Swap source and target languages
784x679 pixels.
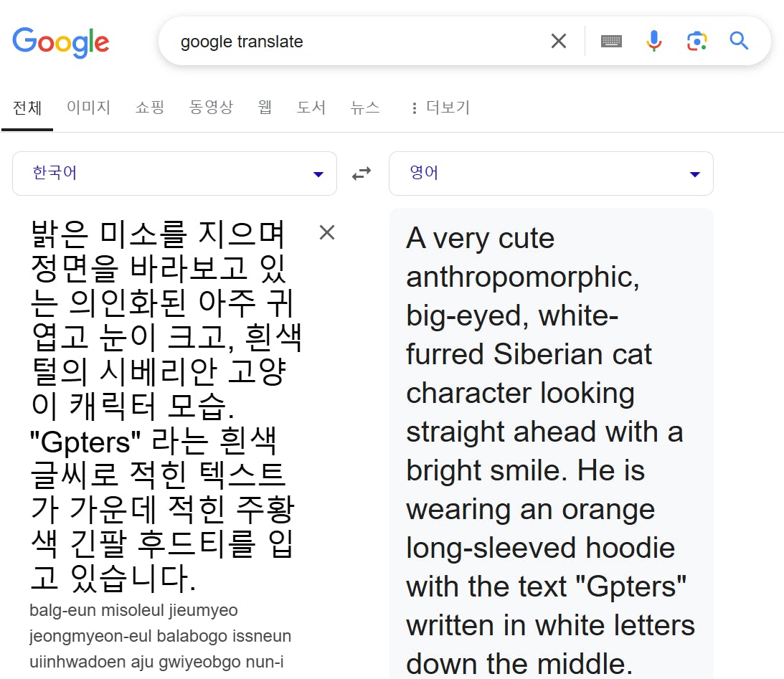pos(362,174)
